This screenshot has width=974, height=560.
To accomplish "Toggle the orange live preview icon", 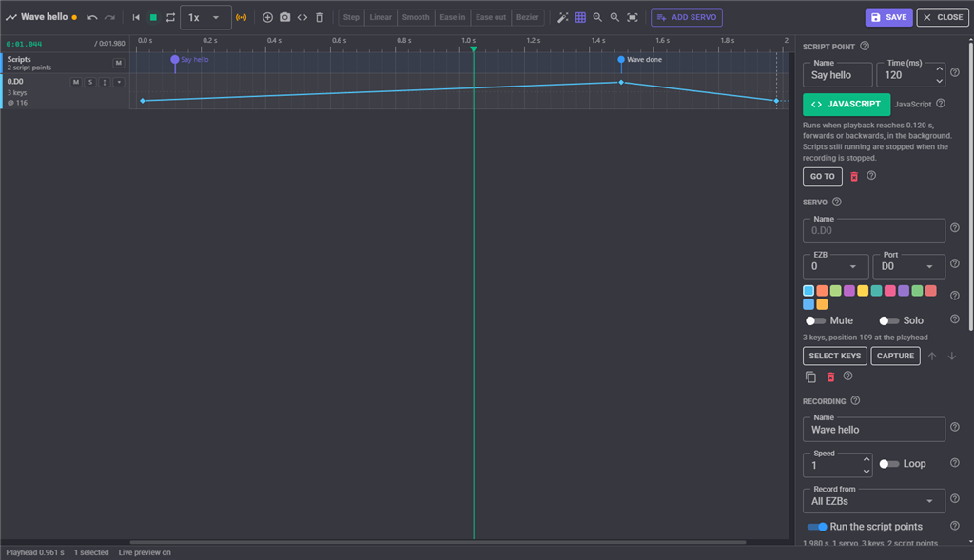I will pyautogui.click(x=241, y=17).
